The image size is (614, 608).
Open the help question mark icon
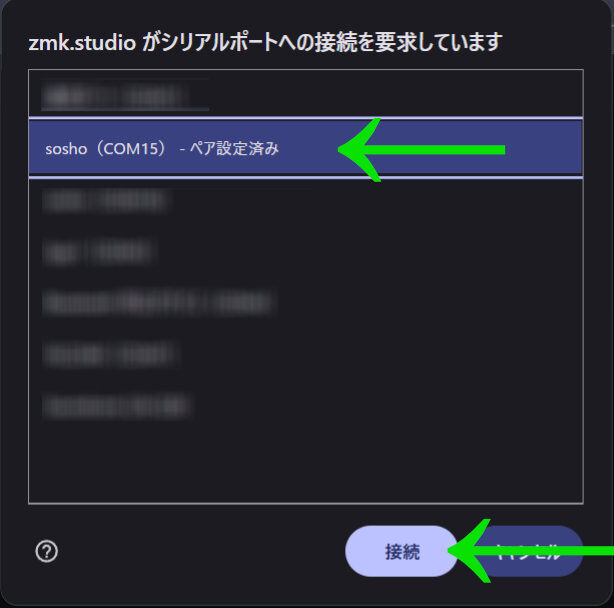pyautogui.click(x=47, y=551)
